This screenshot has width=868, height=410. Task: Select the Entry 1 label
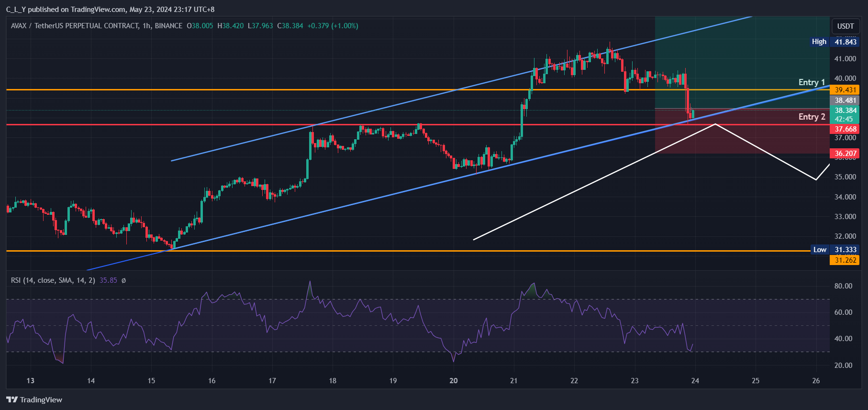point(812,82)
